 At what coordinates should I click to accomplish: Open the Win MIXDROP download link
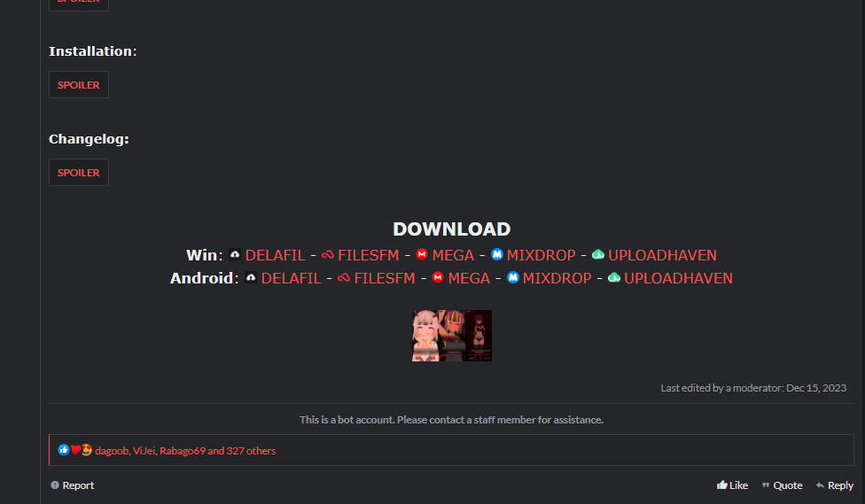[x=541, y=255]
